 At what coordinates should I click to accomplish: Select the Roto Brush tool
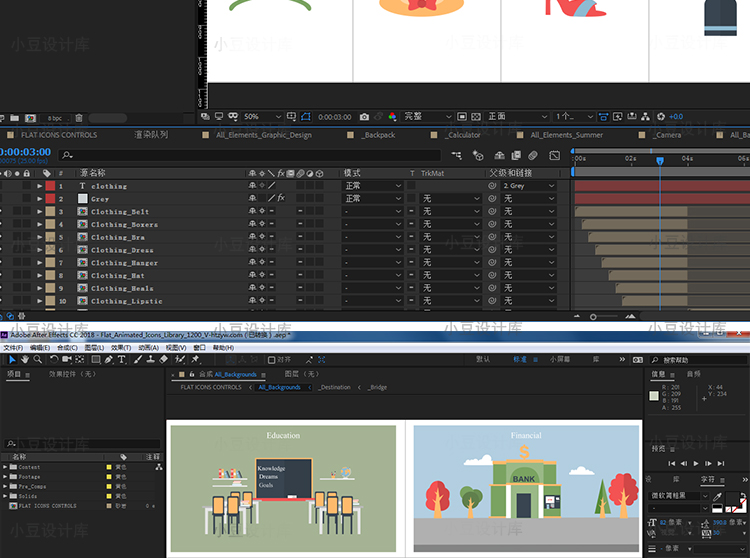pyautogui.click(x=180, y=360)
